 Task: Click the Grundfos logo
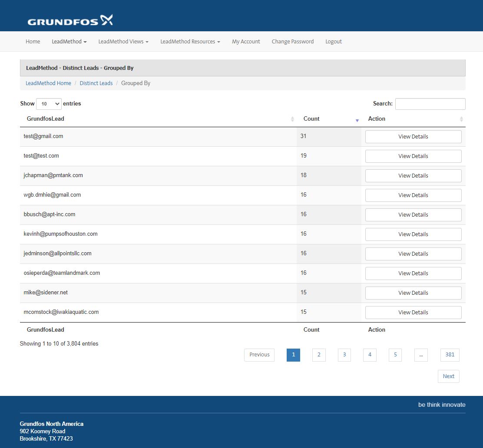point(70,20)
